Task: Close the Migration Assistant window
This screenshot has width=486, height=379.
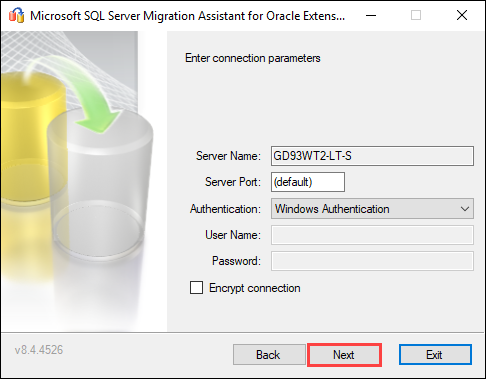Action: tap(462, 15)
